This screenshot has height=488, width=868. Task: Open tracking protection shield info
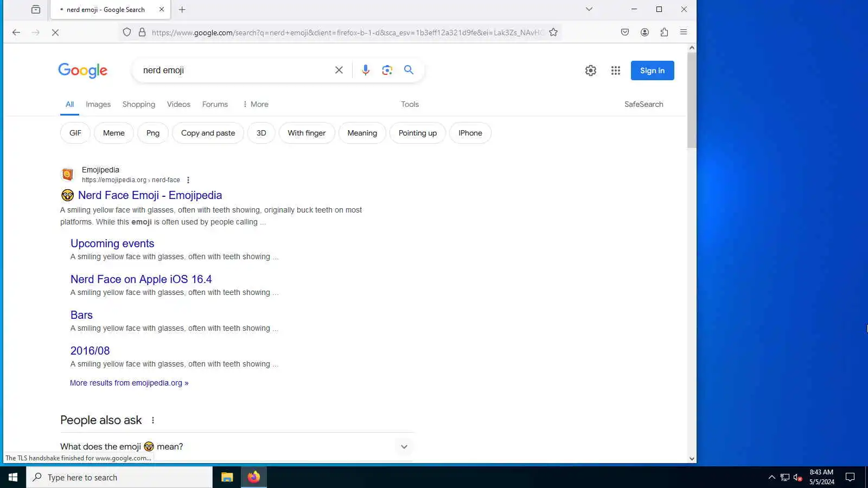point(127,33)
